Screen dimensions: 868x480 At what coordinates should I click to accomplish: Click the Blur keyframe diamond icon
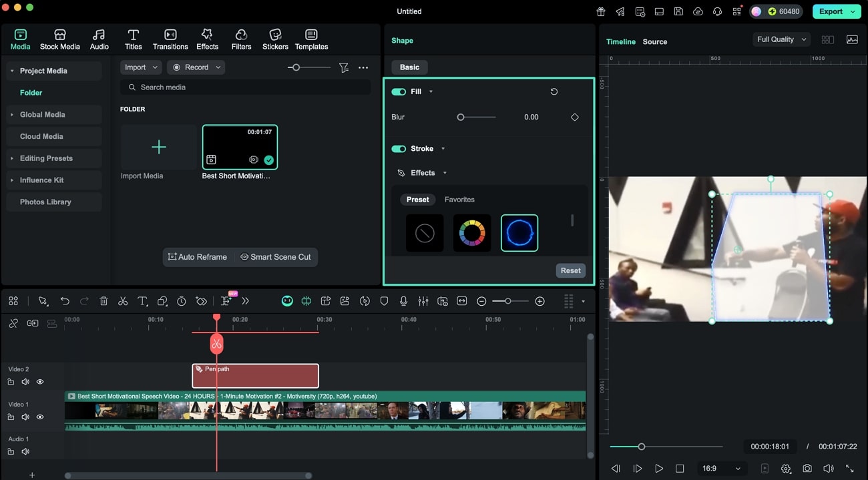pos(574,117)
